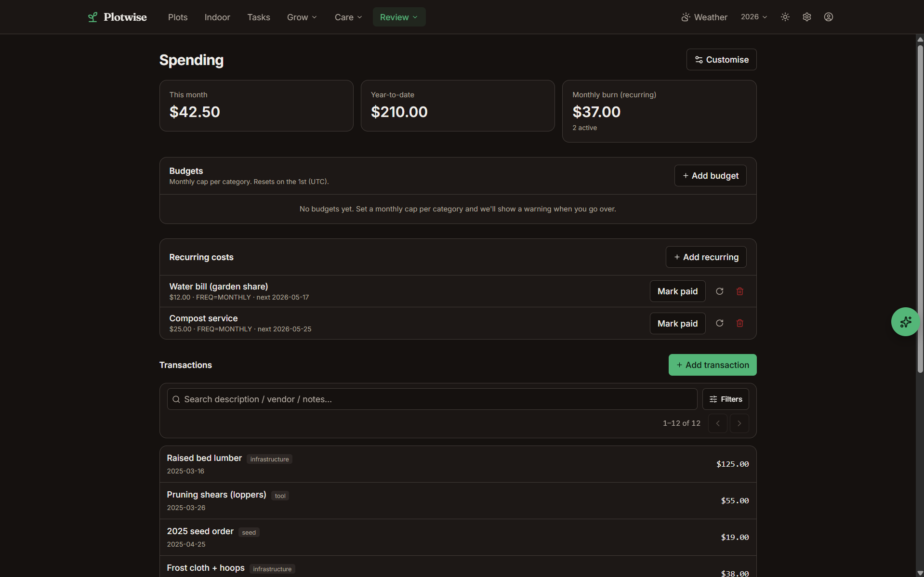Screen dimensions: 924x577
Task: Click the Year-to-date $210.00 card
Action: point(458,106)
